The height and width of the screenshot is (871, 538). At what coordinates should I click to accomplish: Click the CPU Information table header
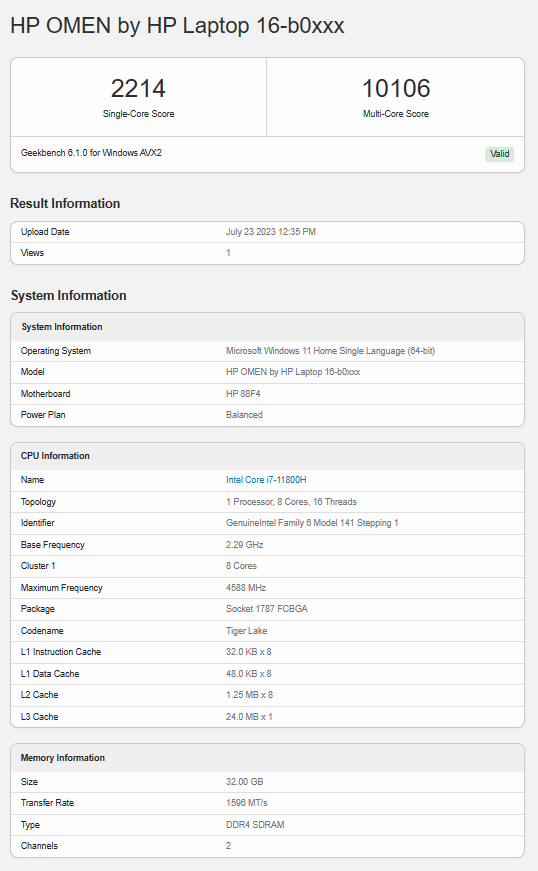[267, 455]
